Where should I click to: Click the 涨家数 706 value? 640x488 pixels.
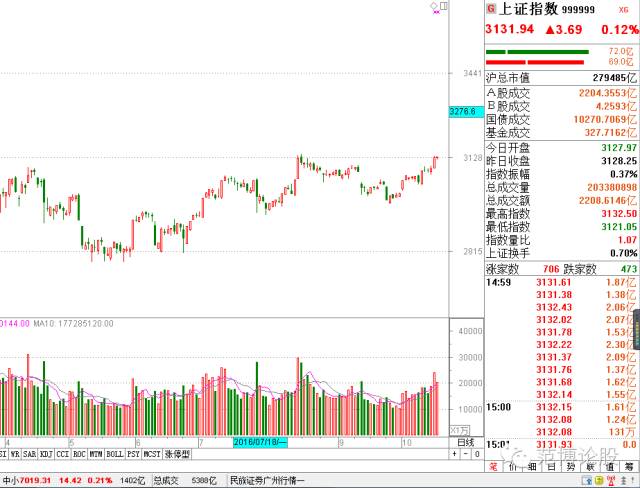click(551, 269)
